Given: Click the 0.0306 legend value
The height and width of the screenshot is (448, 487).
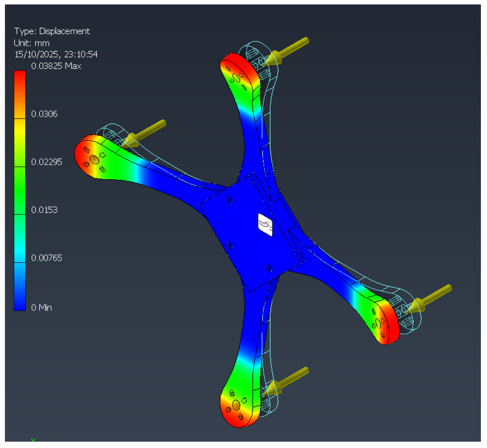Looking at the screenshot, I should tap(44, 114).
